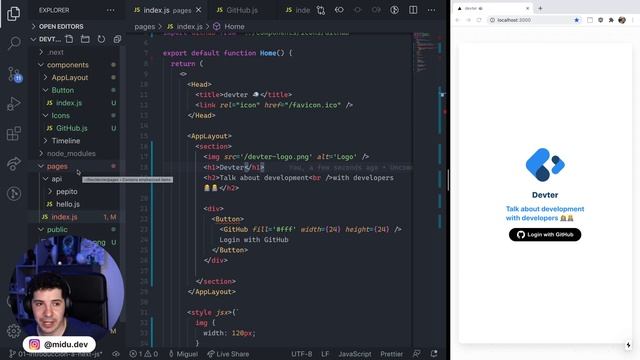Open the Search view in activity bar
Viewport: 640px width, 360px height.
click(x=14, y=42)
